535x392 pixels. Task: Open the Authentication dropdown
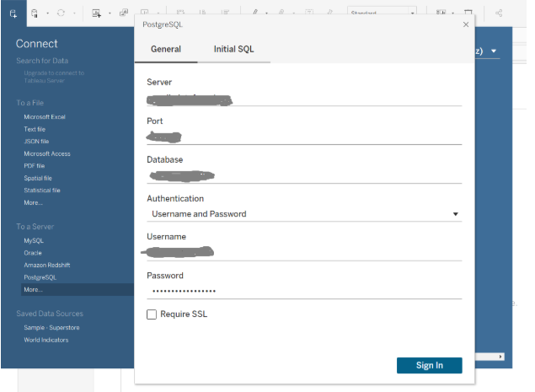pyautogui.click(x=304, y=214)
